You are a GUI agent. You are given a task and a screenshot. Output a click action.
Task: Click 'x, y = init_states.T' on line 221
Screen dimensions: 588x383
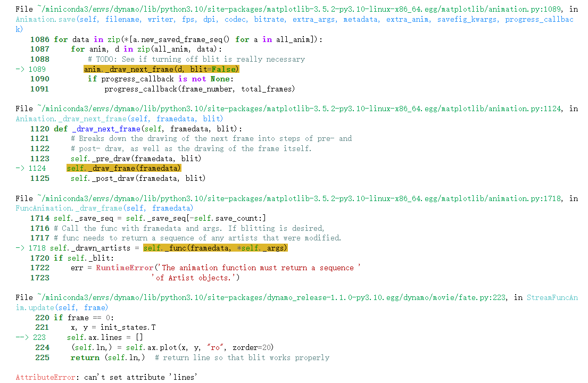pos(113,327)
